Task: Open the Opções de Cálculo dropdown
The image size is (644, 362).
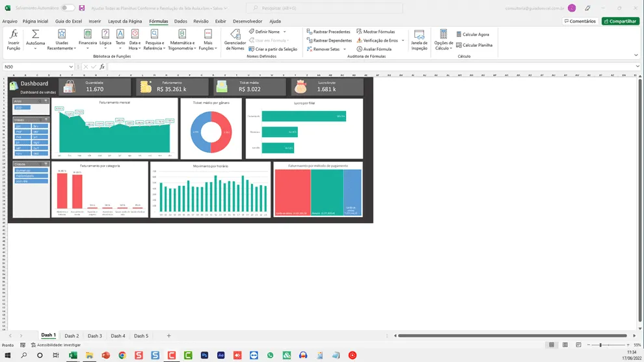Action: 444,40
